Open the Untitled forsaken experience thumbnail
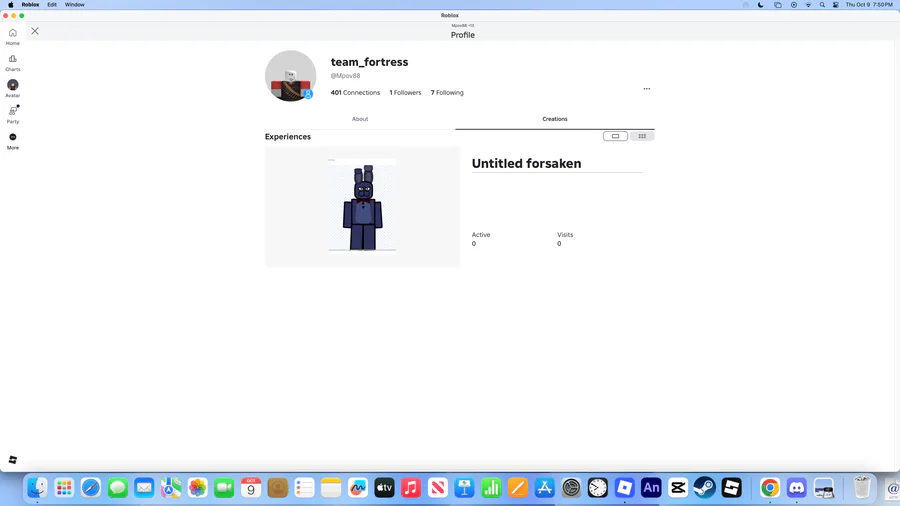This screenshot has height=506, width=900. pyautogui.click(x=362, y=207)
